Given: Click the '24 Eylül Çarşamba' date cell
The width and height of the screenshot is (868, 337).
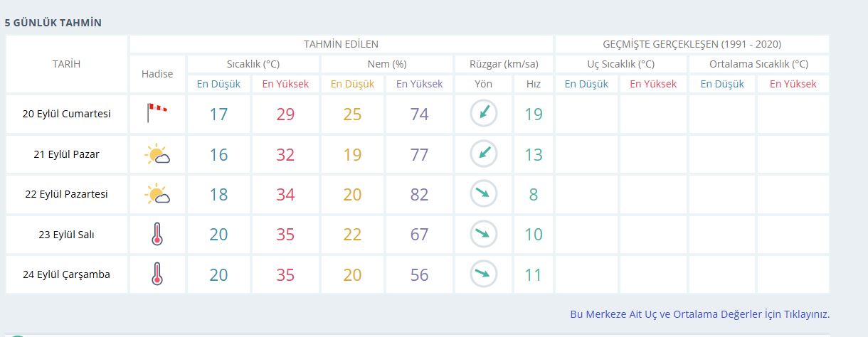Looking at the screenshot, I should [x=67, y=274].
